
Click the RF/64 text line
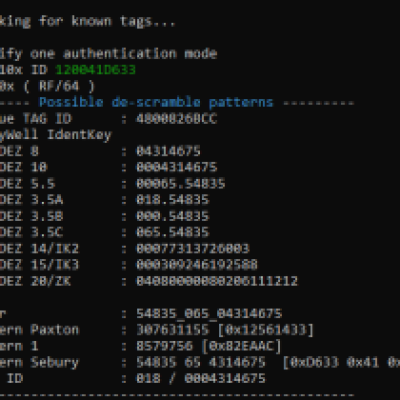click(x=47, y=86)
